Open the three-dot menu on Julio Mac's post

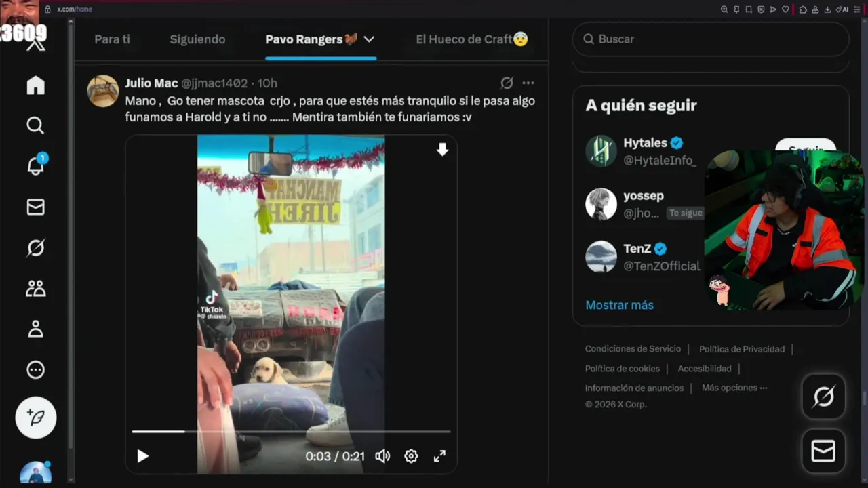(528, 83)
